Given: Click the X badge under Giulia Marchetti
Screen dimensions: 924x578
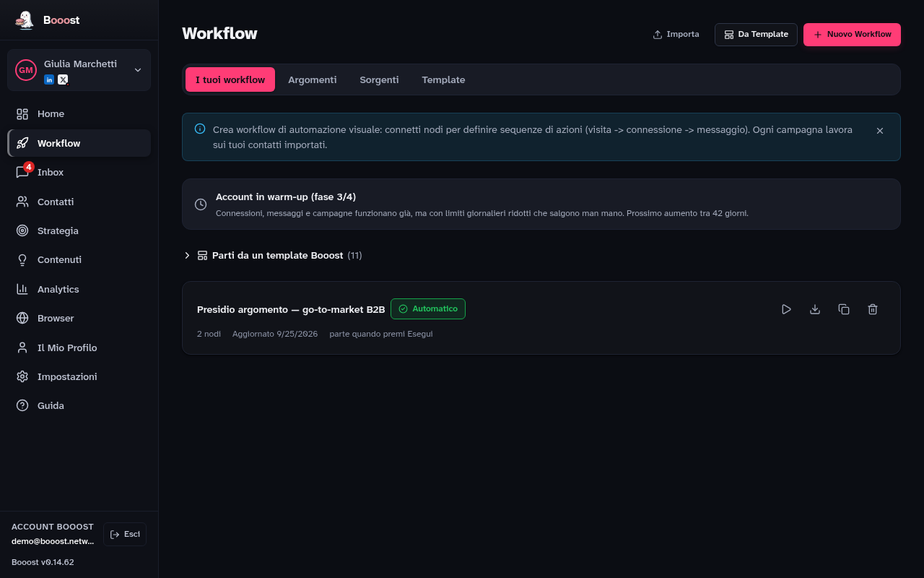Looking at the screenshot, I should [x=63, y=79].
